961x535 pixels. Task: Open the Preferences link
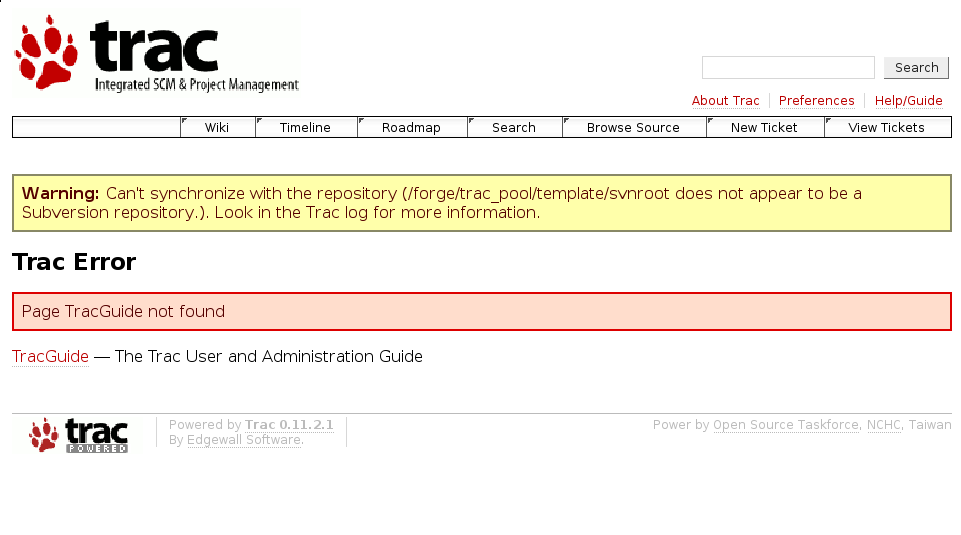pos(816,101)
